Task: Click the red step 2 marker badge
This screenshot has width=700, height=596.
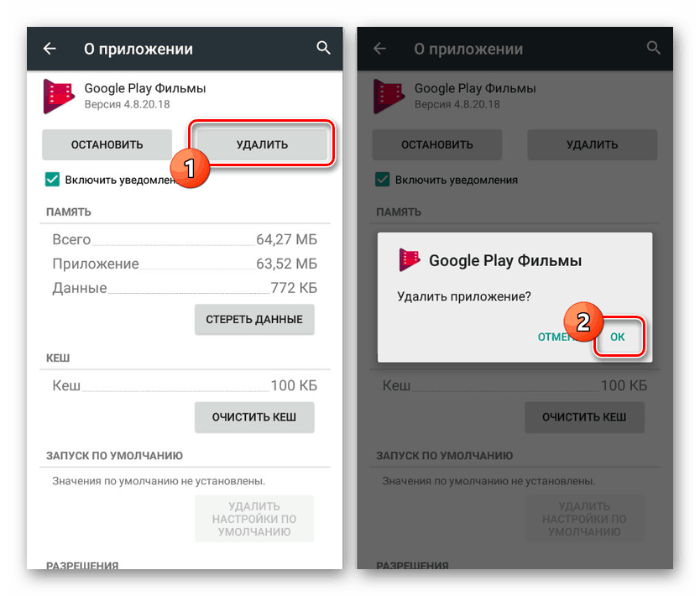Action: click(x=583, y=322)
